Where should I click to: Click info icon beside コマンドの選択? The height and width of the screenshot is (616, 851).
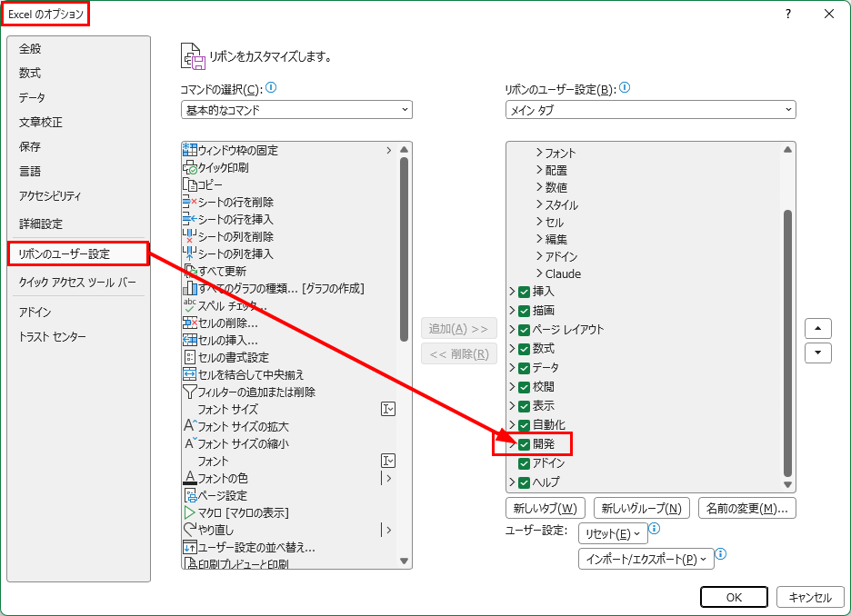coord(271,87)
